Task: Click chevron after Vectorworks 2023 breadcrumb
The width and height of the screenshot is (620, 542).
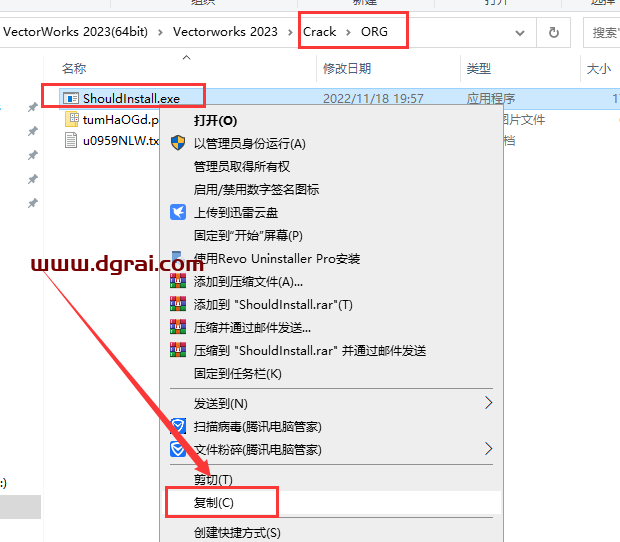Action: point(290,32)
